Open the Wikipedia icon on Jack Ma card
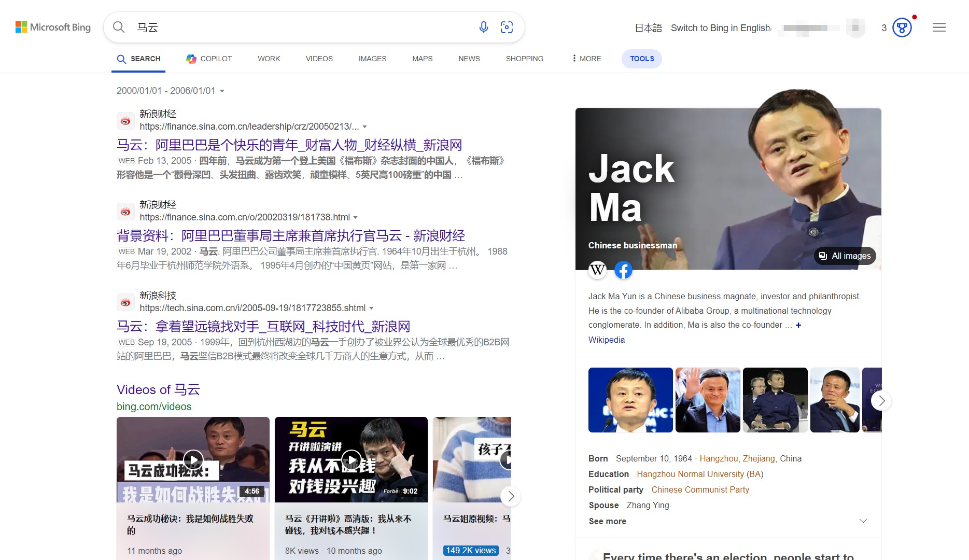 (597, 270)
